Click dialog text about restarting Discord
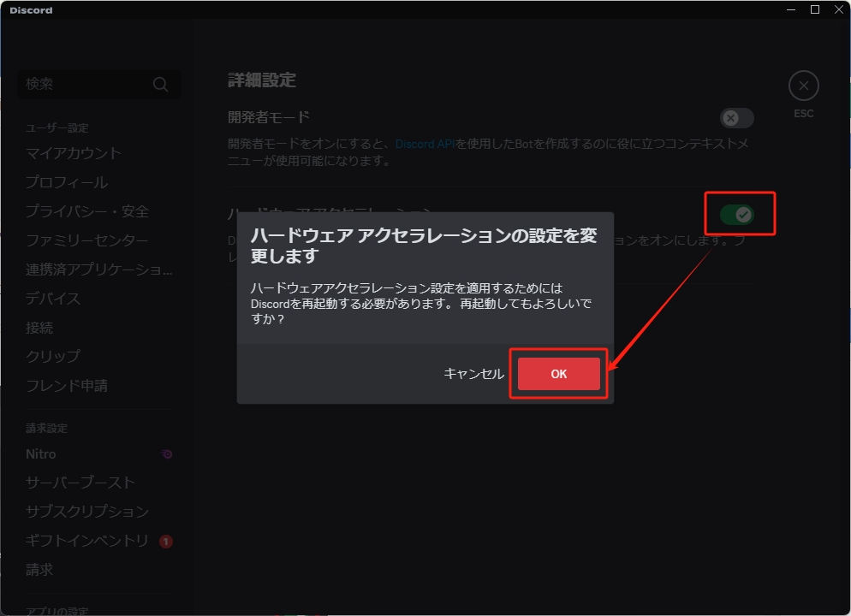Image resolution: width=851 pixels, height=616 pixels. (421, 303)
